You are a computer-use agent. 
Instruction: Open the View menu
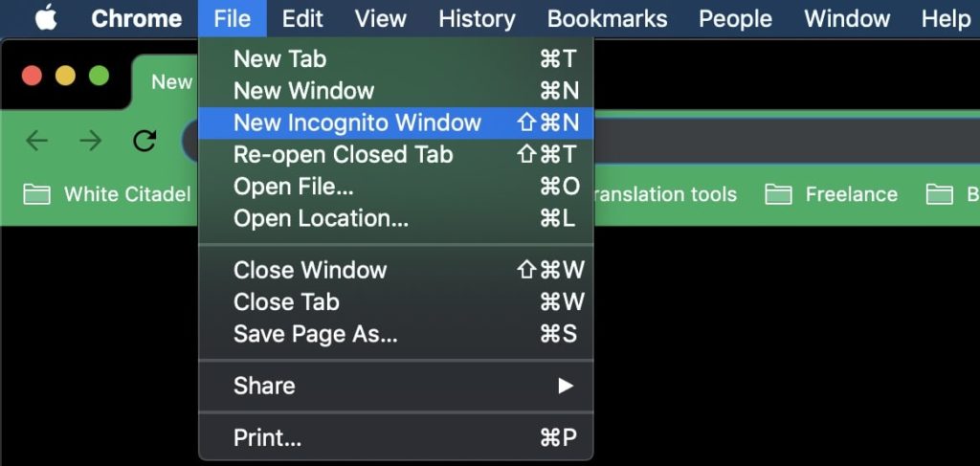tap(381, 19)
